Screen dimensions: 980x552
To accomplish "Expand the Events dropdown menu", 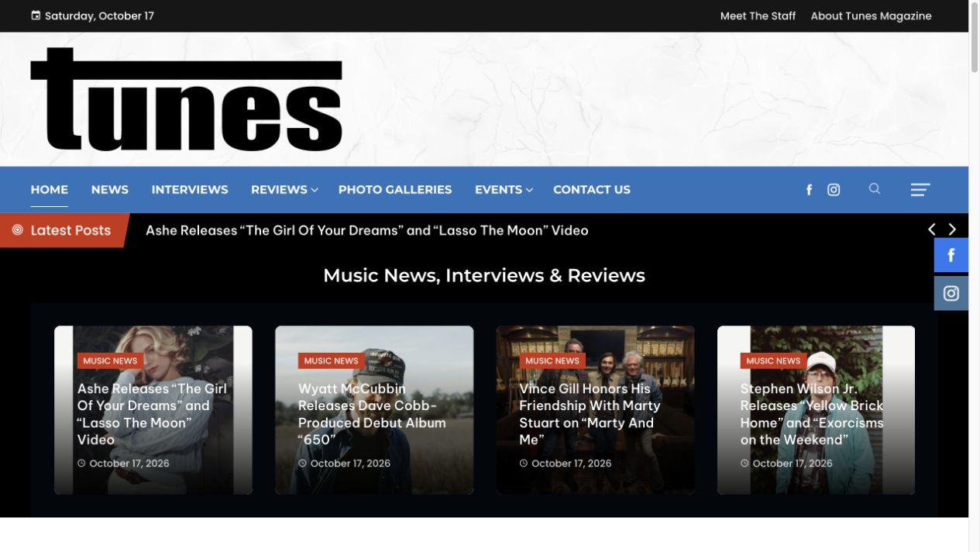I will 504,190.
